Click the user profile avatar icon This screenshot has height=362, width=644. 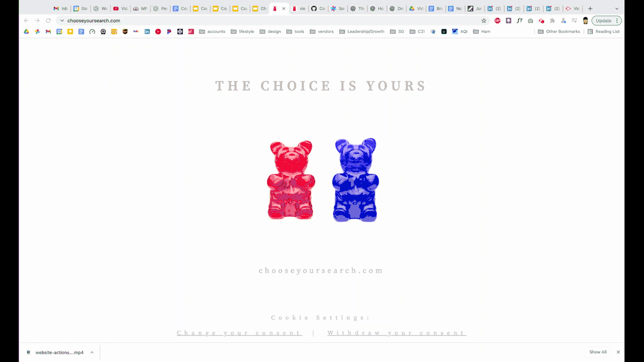pos(585,21)
